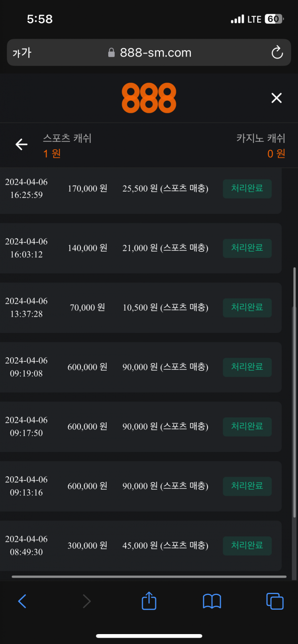
Task: Tap the 888-sm.com address bar
Action: point(149,53)
